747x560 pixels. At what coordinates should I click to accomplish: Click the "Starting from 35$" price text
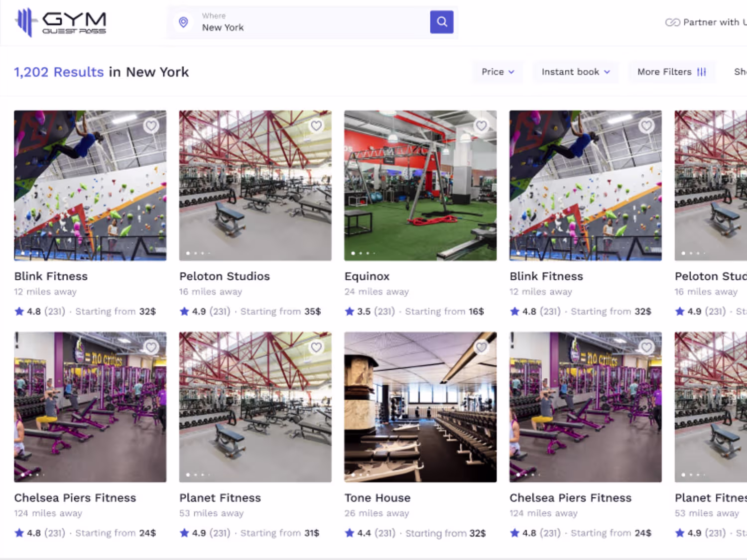[280, 312]
